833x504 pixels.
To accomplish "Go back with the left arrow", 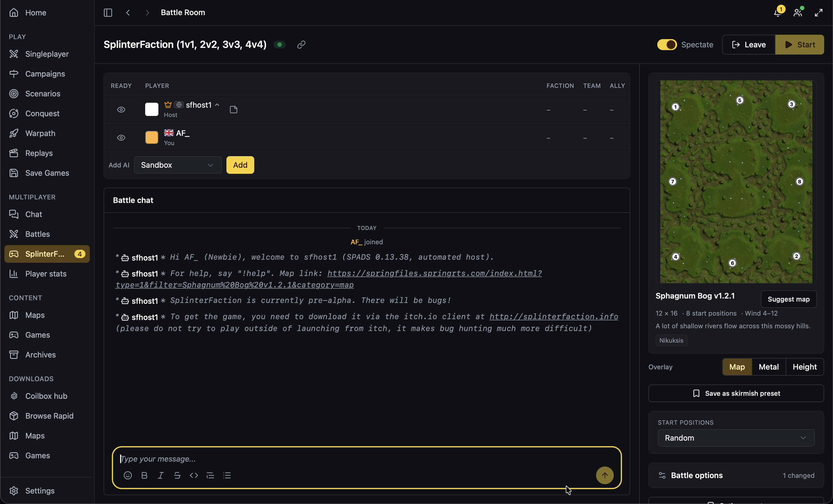I will pyautogui.click(x=128, y=12).
